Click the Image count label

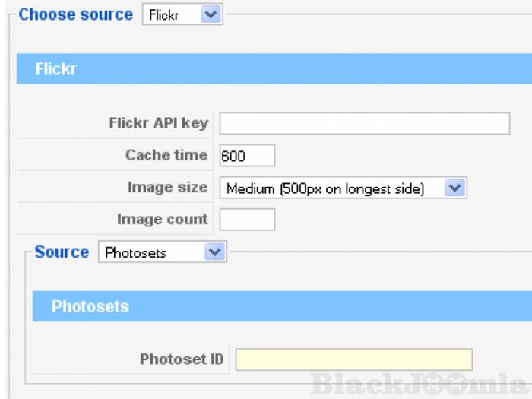pyautogui.click(x=162, y=220)
